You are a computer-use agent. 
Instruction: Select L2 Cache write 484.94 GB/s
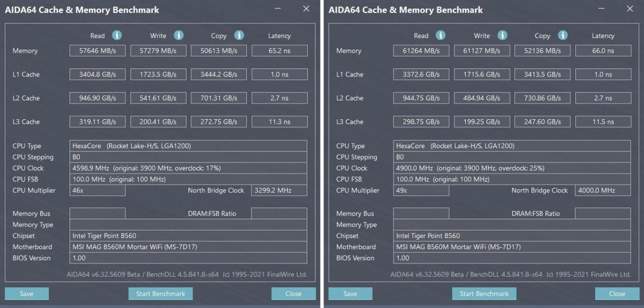pyautogui.click(x=482, y=98)
